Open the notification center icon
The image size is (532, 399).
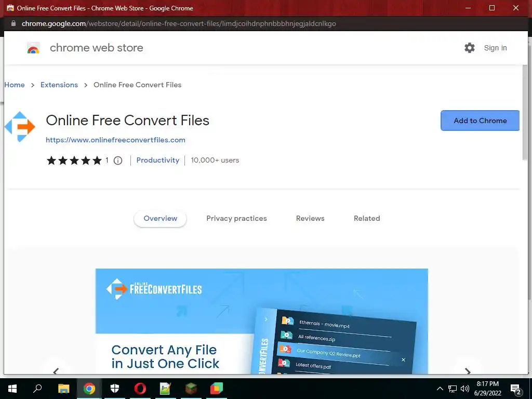coord(516,390)
